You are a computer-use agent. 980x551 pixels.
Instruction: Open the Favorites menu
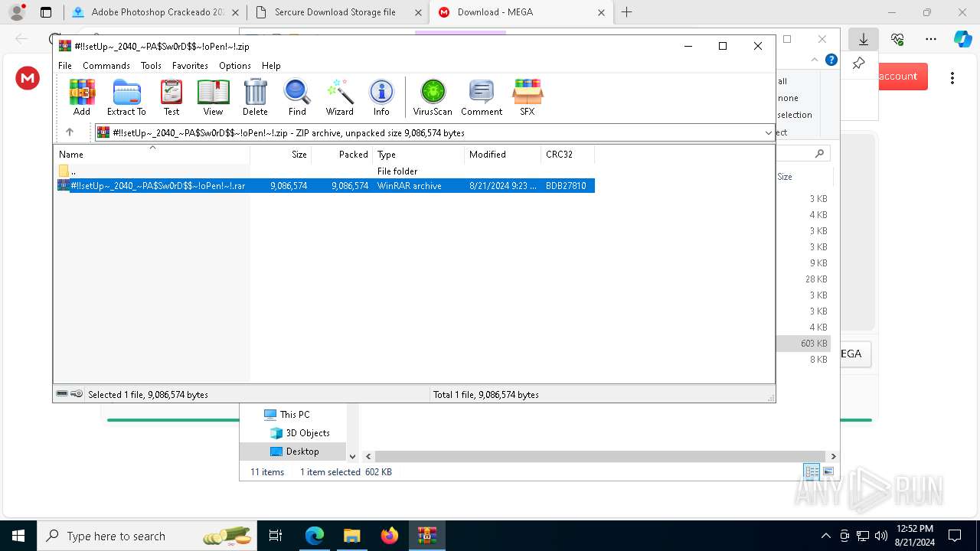point(190,66)
